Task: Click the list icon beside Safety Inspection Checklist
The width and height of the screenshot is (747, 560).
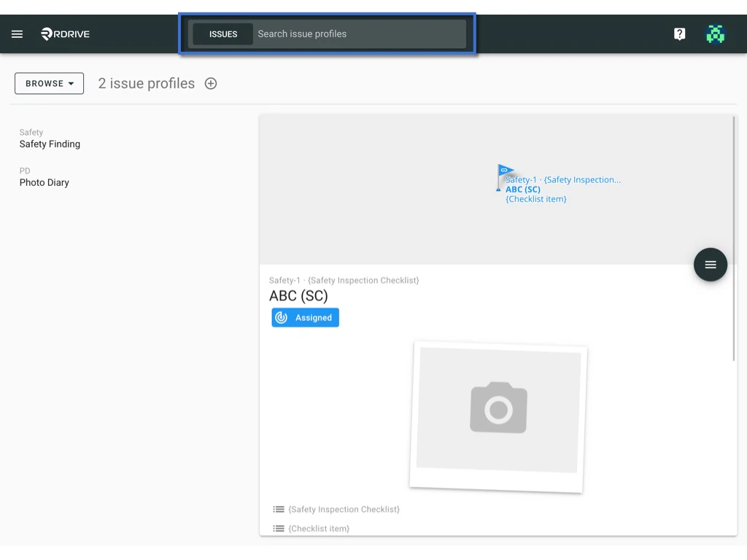Action: coord(278,509)
